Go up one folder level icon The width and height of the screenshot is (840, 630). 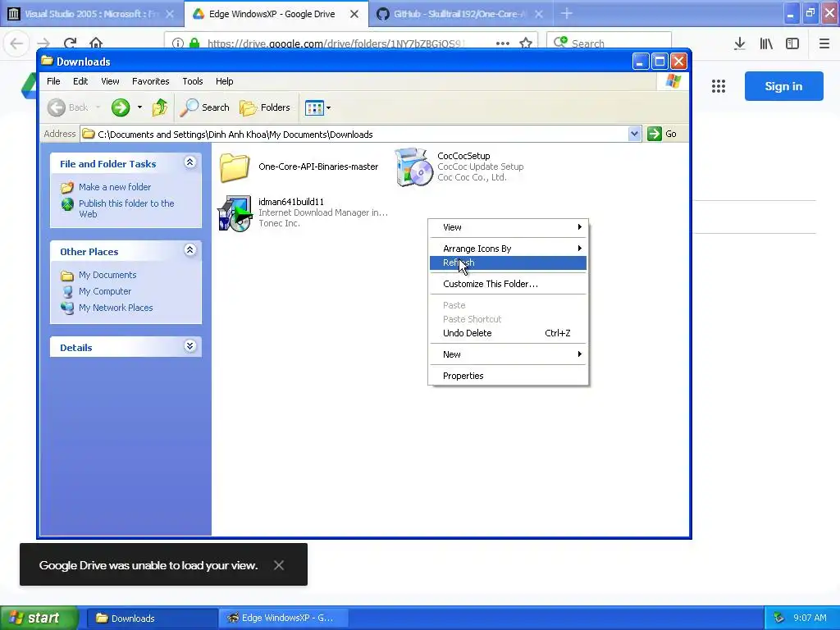160,107
